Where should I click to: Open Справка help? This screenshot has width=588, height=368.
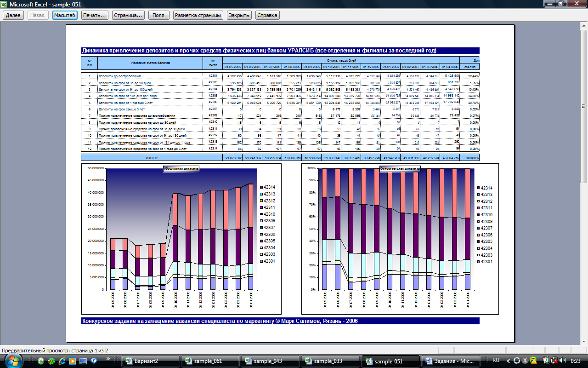[267, 15]
